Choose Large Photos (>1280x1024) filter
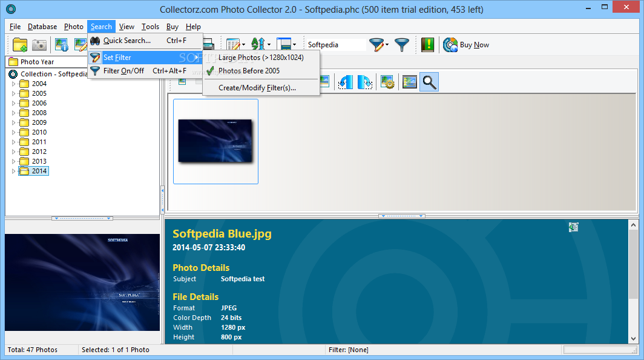The image size is (644, 360). [261, 58]
